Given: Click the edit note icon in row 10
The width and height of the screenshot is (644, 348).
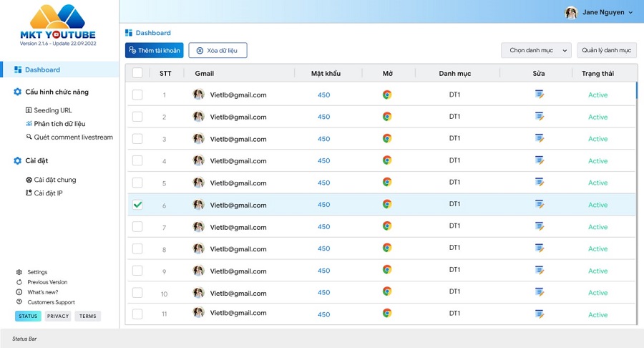Looking at the screenshot, I should [540, 292].
